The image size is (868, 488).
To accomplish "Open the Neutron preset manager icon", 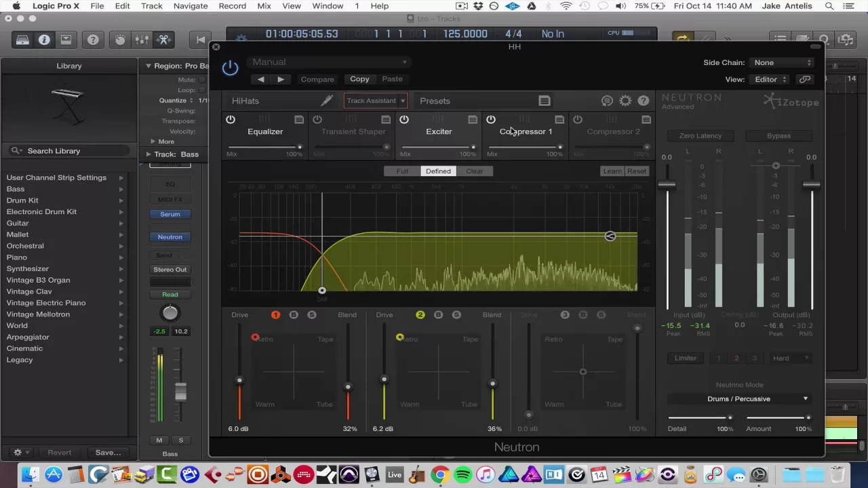I will pos(545,101).
